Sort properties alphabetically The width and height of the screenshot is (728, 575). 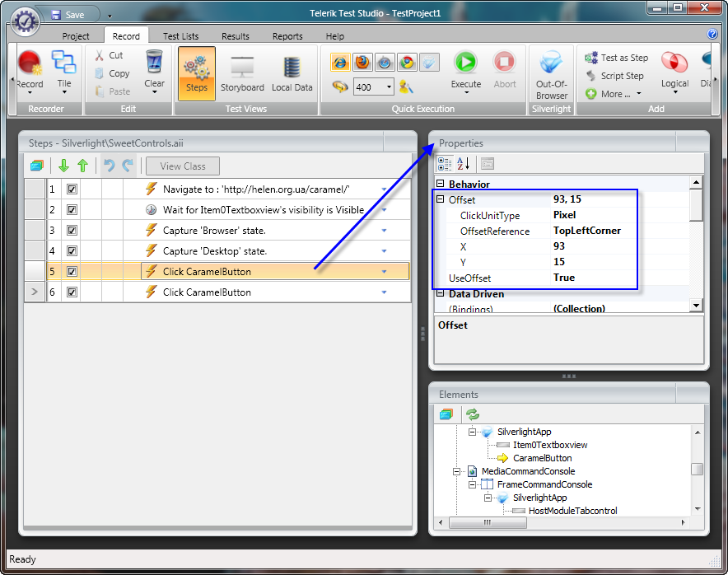(x=464, y=163)
